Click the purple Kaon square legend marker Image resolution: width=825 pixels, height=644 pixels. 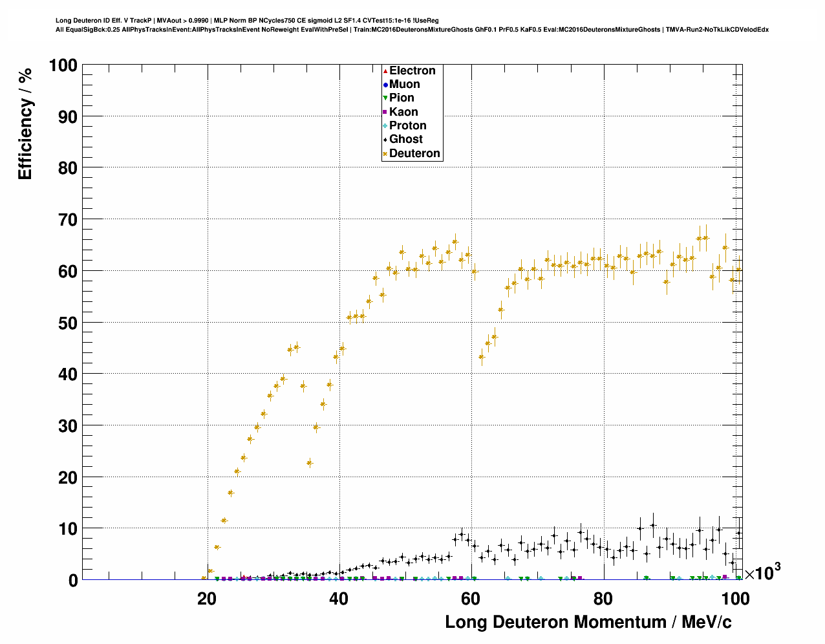click(x=385, y=112)
